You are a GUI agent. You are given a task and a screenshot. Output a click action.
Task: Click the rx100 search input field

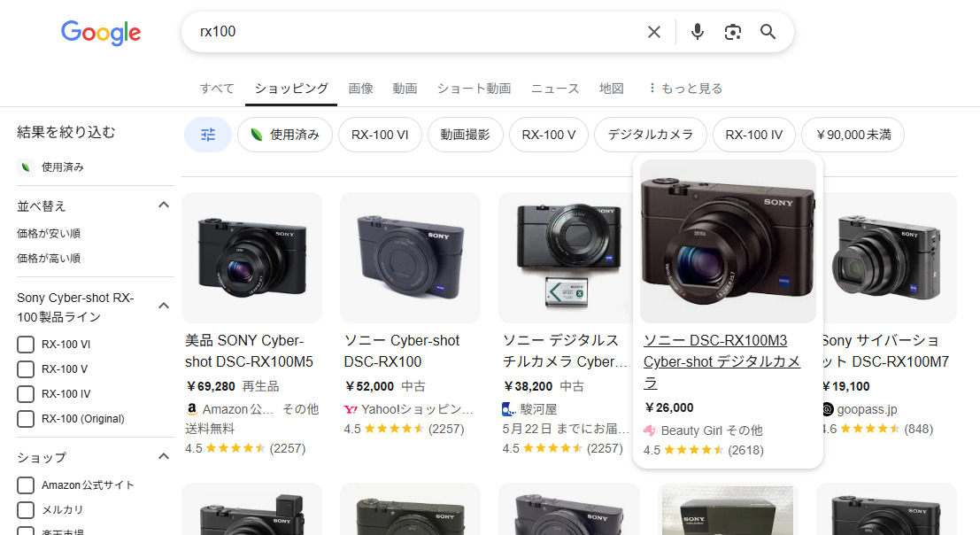(419, 32)
